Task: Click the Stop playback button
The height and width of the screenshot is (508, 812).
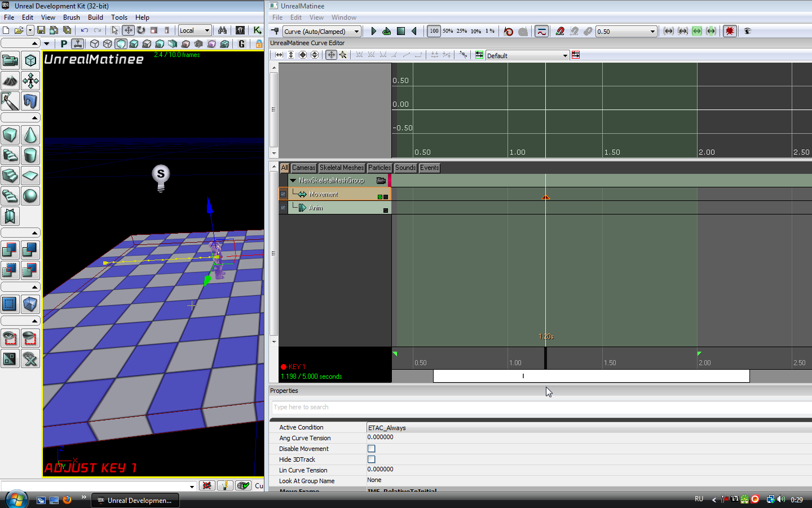Action: 401,32
